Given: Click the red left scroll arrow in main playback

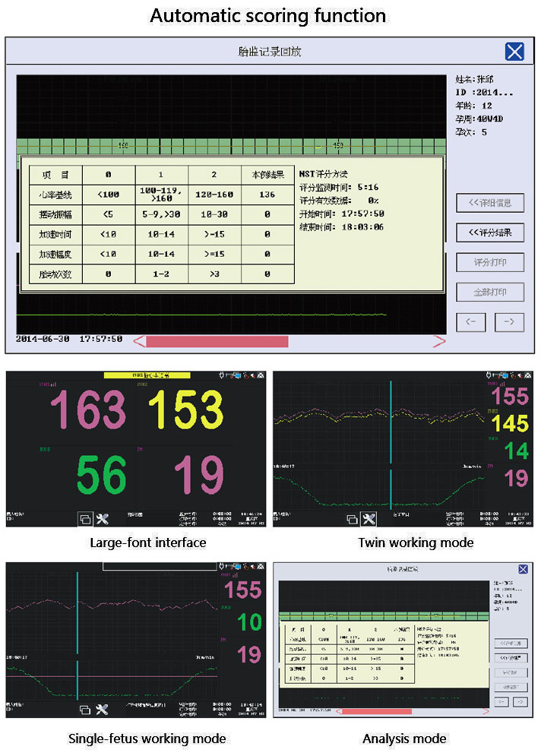Looking at the screenshot, I should pos(139,341).
